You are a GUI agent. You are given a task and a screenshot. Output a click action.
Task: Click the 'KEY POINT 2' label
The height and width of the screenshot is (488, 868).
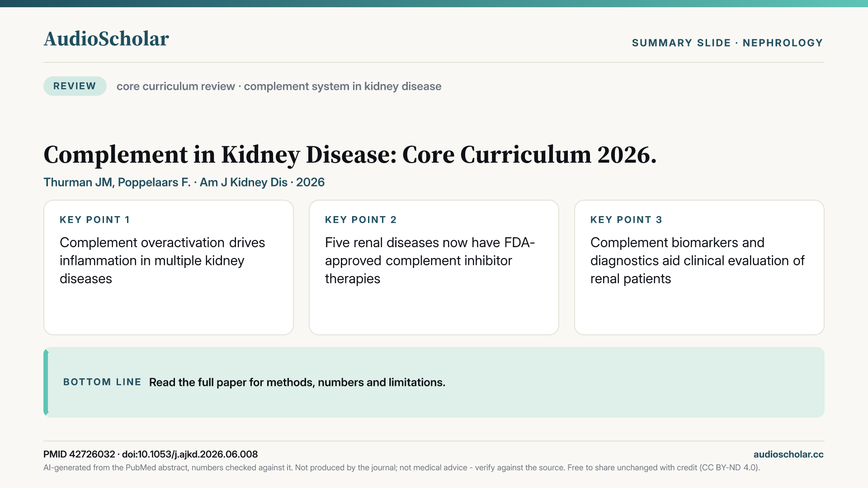(361, 220)
